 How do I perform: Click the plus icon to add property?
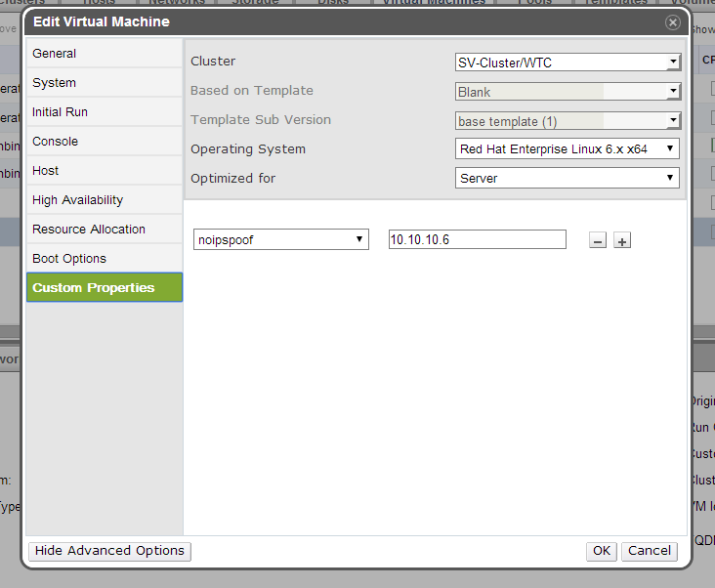[622, 240]
